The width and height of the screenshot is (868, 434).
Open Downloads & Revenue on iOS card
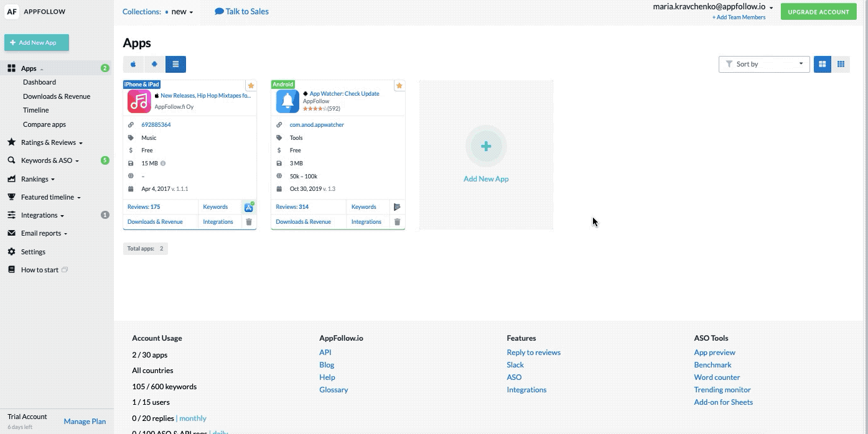155,222
